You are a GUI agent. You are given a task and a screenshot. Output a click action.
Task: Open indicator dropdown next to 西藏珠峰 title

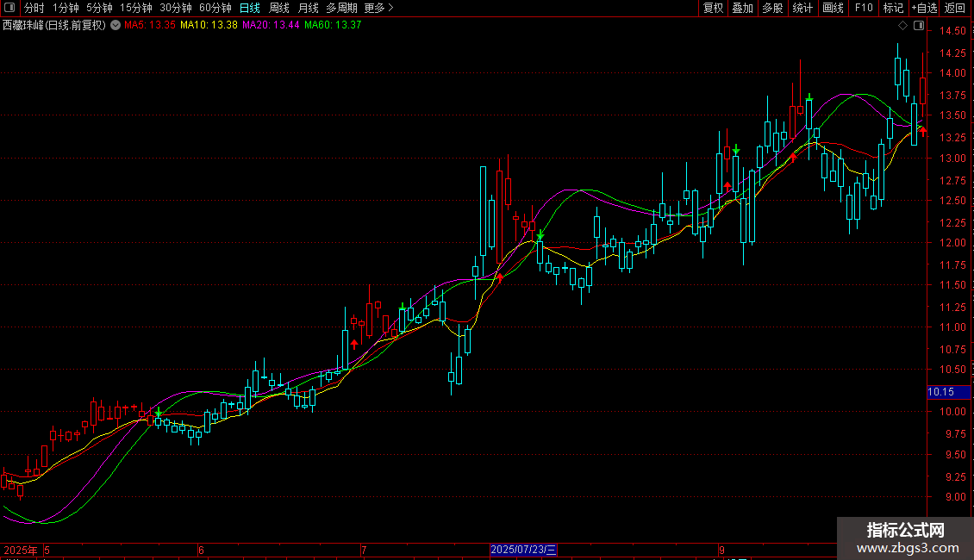(x=116, y=25)
